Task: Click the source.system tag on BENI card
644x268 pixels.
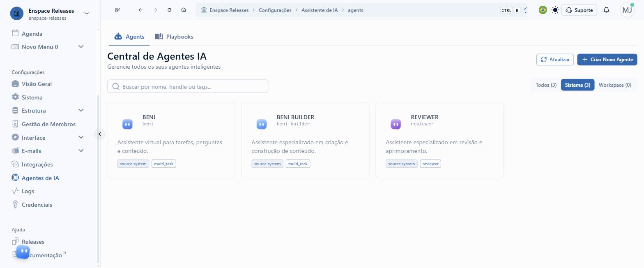Action: (133, 164)
